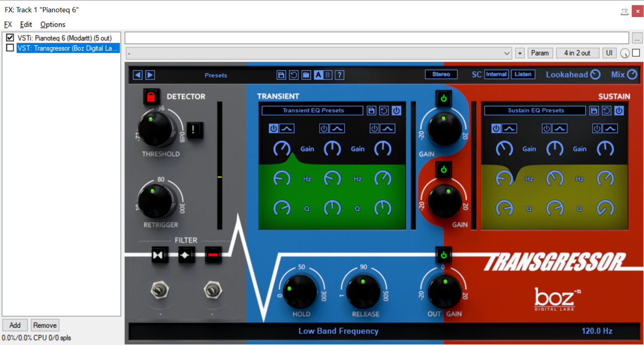
Task: Toggle power for Sustain EQ second band
Action: (546, 129)
